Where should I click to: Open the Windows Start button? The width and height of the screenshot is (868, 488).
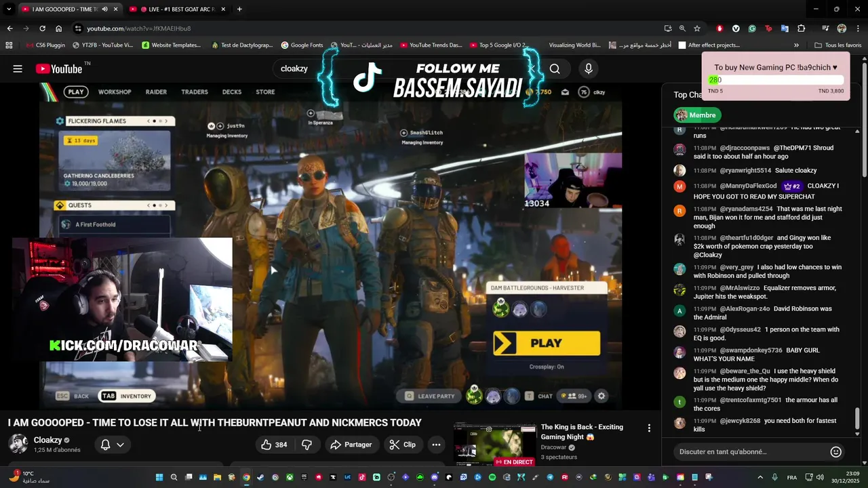[159, 477]
